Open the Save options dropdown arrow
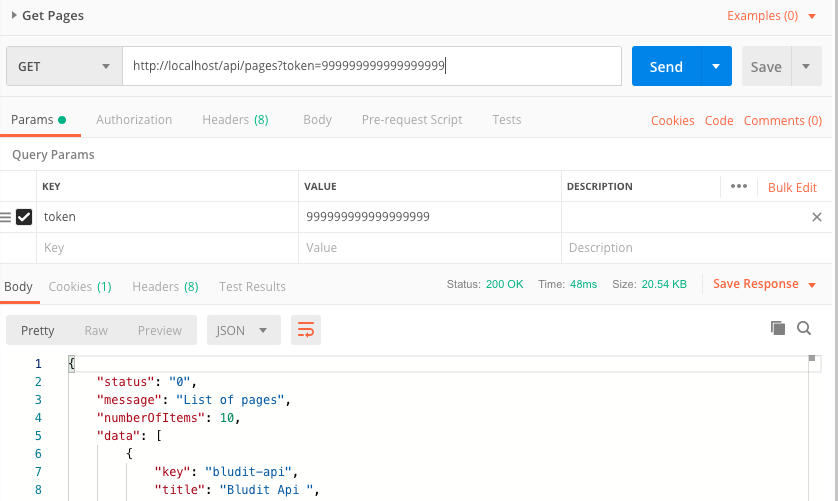 coord(806,66)
